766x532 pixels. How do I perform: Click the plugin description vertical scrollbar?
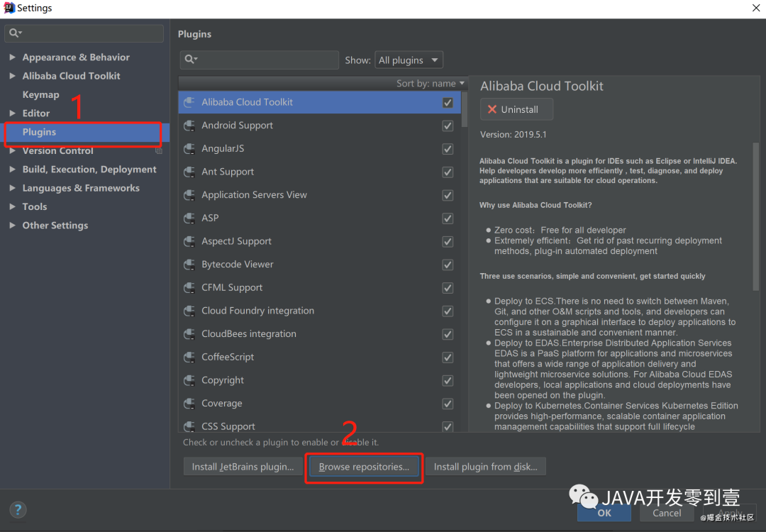coord(756,217)
